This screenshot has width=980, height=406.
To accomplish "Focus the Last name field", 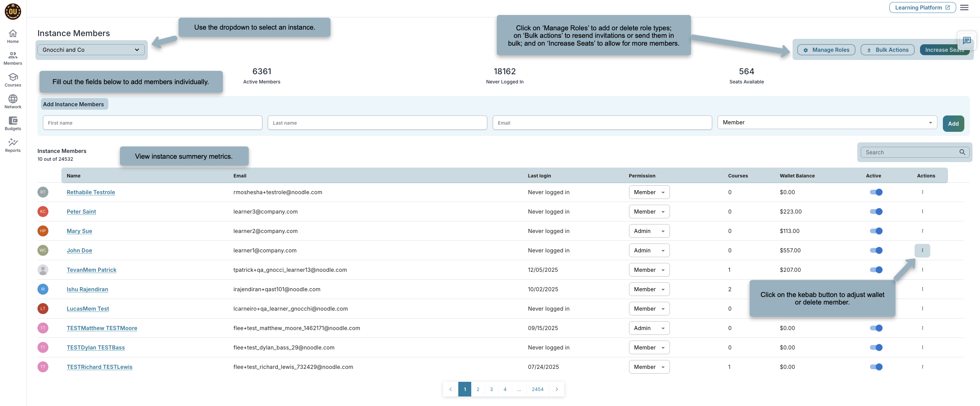I will click(377, 122).
